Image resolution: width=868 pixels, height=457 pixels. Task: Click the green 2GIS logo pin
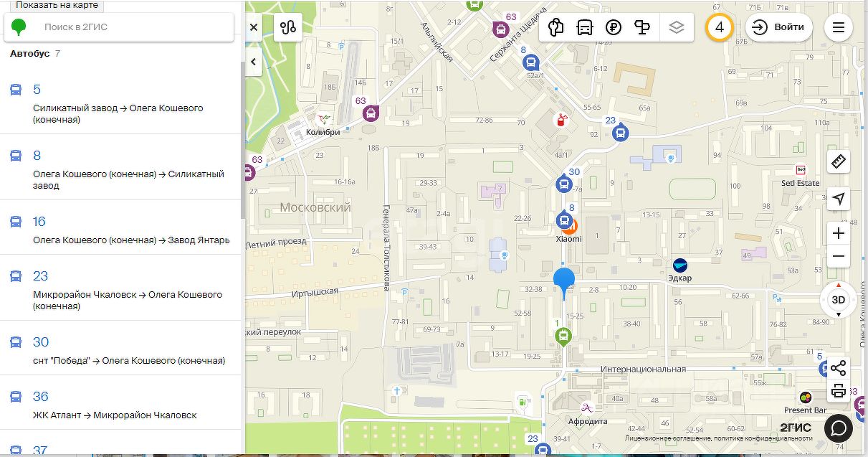click(19, 27)
